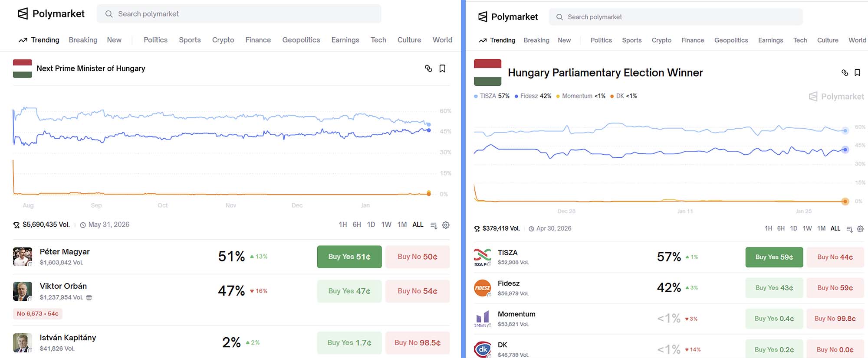Click Buy Yes 51¢ for Péter Magyar

[x=349, y=257]
